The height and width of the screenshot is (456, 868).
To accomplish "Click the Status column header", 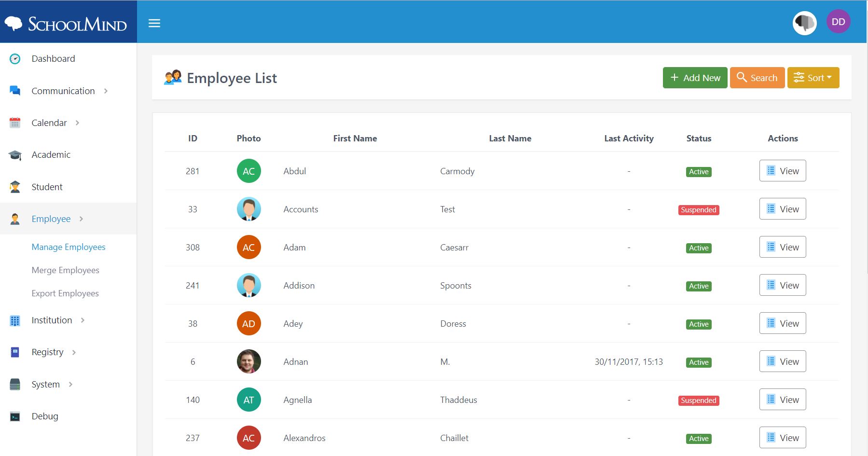I will pos(699,138).
